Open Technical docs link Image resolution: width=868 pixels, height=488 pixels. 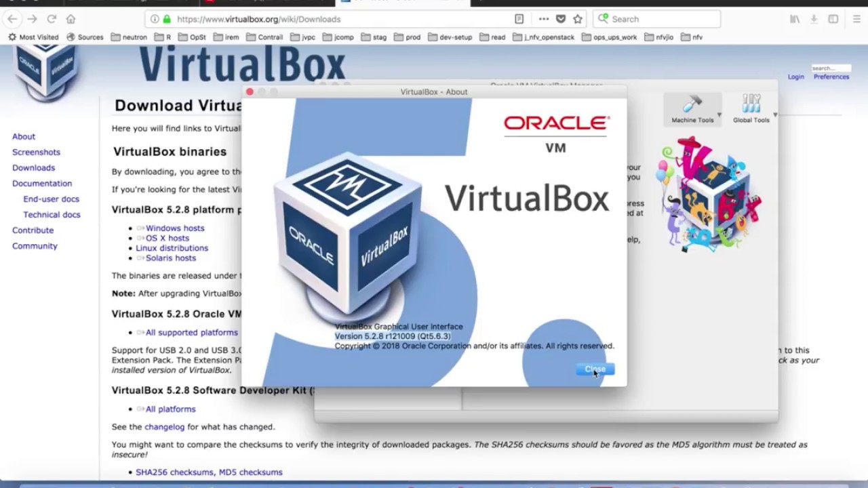[52, 214]
